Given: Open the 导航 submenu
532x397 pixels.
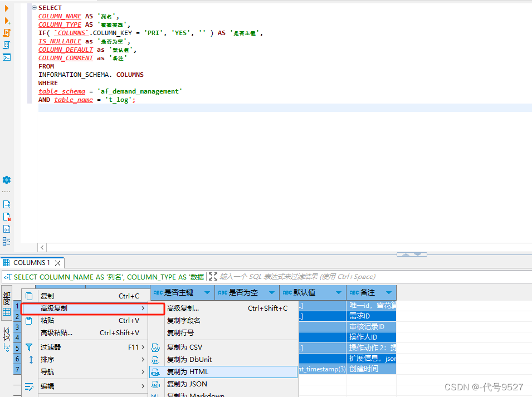Looking at the screenshot, I should (x=86, y=371).
